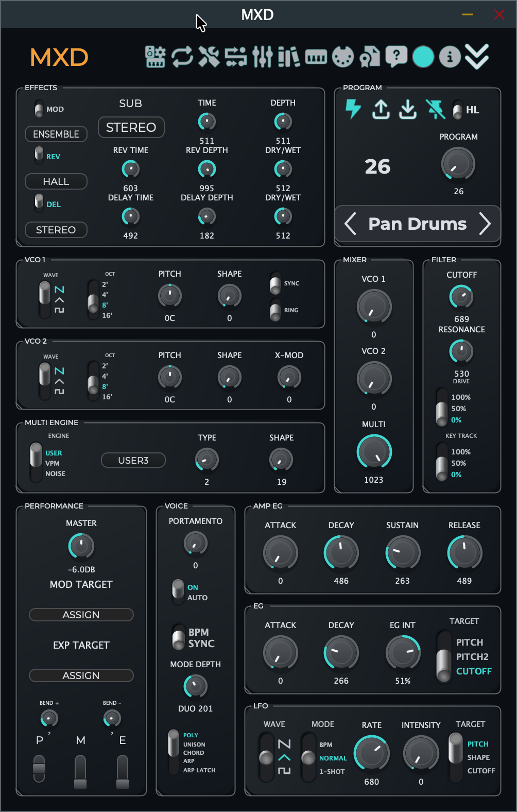The height and width of the screenshot is (812, 517).
Task: Click the loop arrows sync icon
Action: pos(182,57)
